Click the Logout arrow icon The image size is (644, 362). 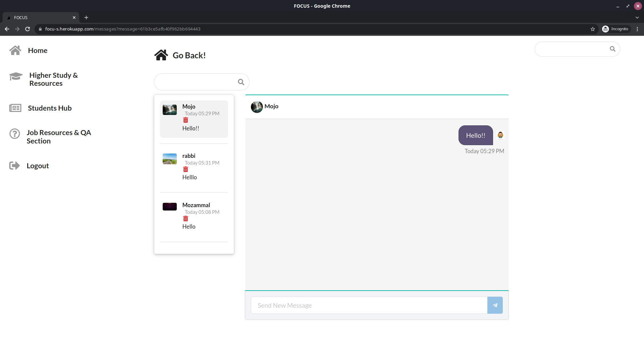14,166
